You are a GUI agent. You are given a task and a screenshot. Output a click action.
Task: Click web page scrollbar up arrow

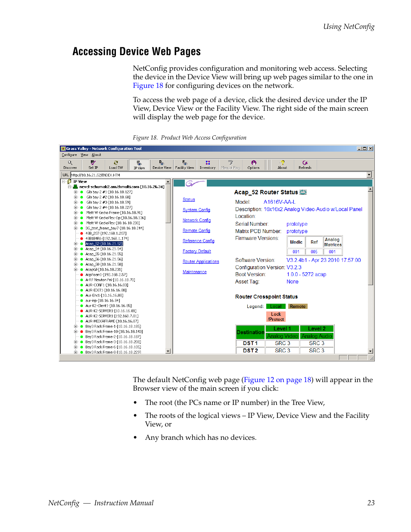371,190
